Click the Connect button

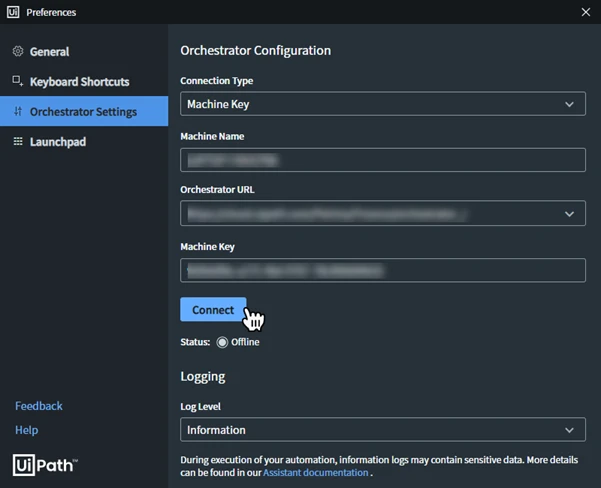213,309
